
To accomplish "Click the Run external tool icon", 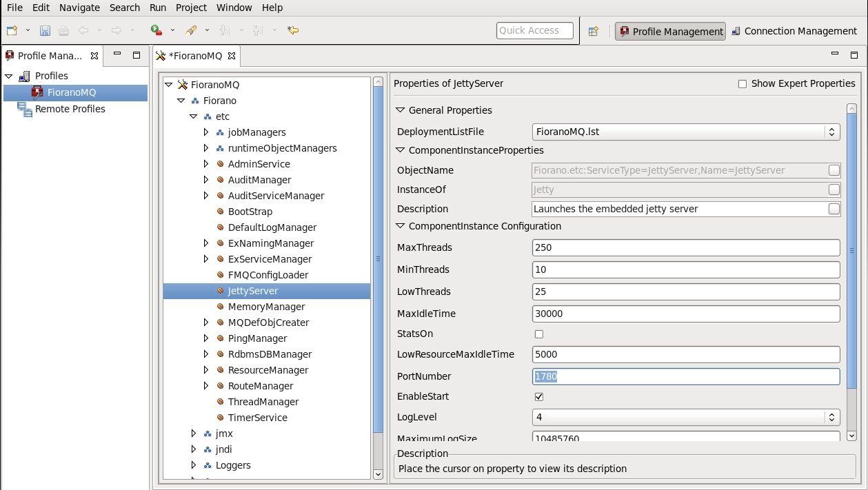I will point(157,30).
